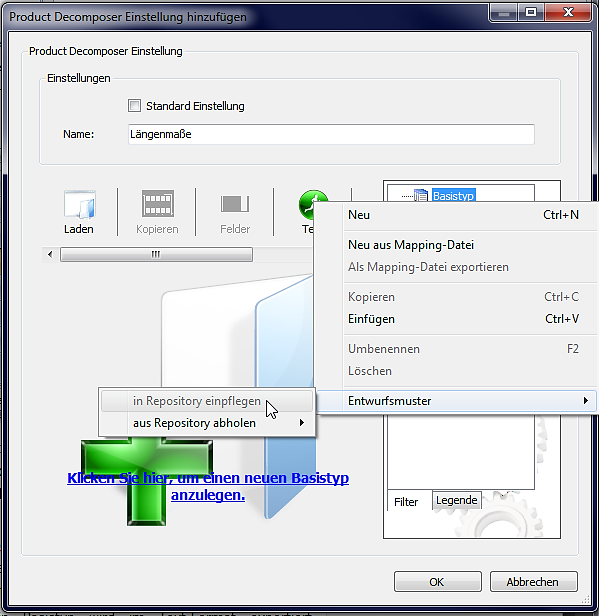Maximize the dialog window
The image size is (599, 616).
(531, 13)
